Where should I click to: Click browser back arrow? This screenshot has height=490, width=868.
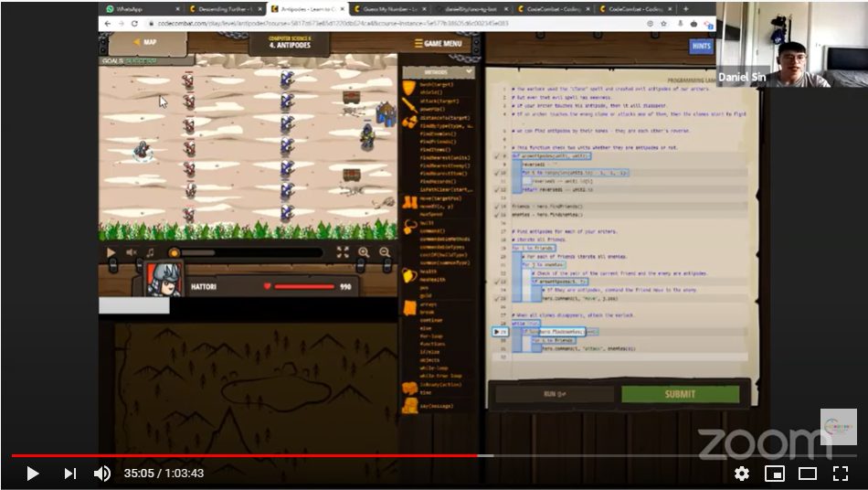(x=108, y=24)
